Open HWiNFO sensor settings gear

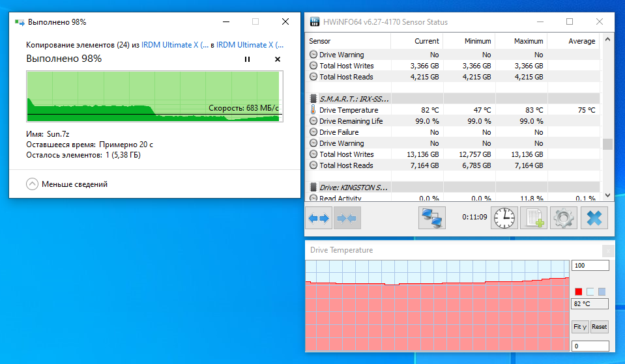(x=564, y=218)
